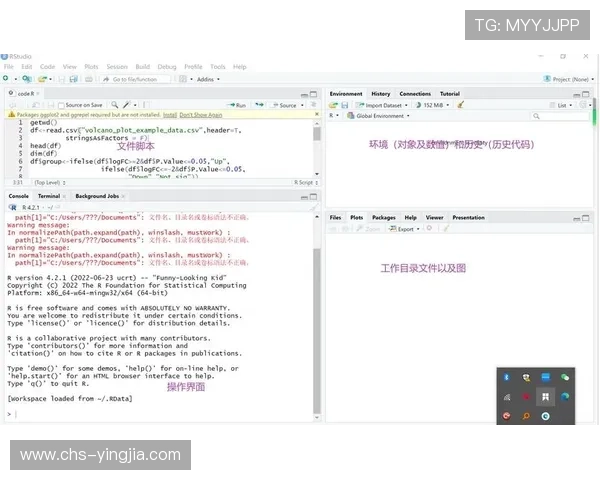Click the Go to file/function search field
Screen dimensions: 600x480
tap(135, 78)
